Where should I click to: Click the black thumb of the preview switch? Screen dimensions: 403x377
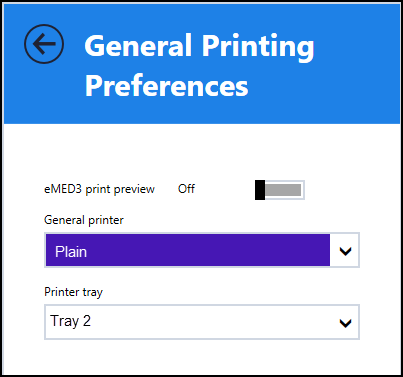[260, 190]
